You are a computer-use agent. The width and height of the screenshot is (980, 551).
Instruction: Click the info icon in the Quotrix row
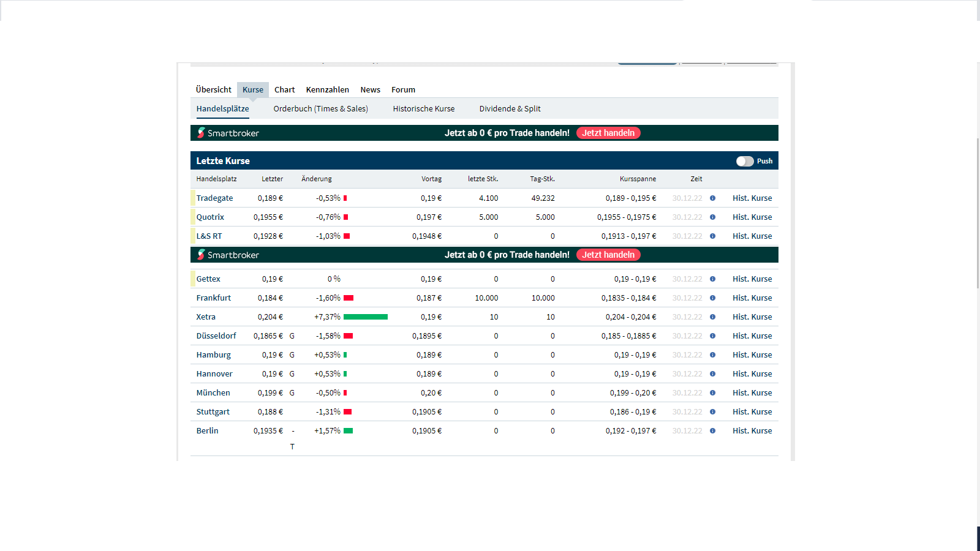tap(712, 217)
